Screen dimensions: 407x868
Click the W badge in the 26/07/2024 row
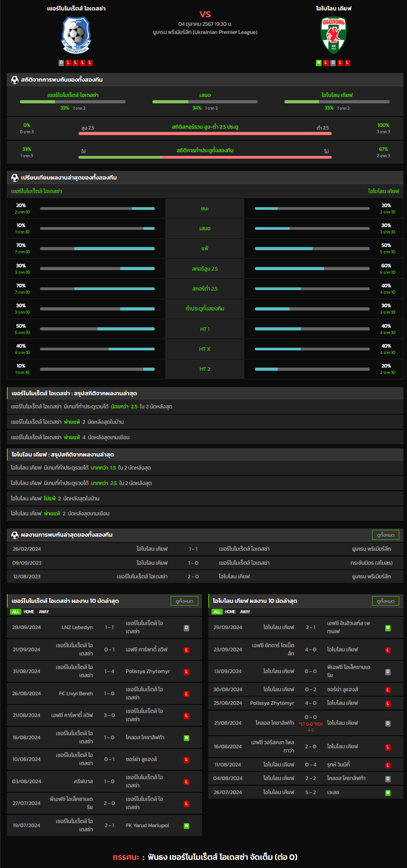(388, 793)
